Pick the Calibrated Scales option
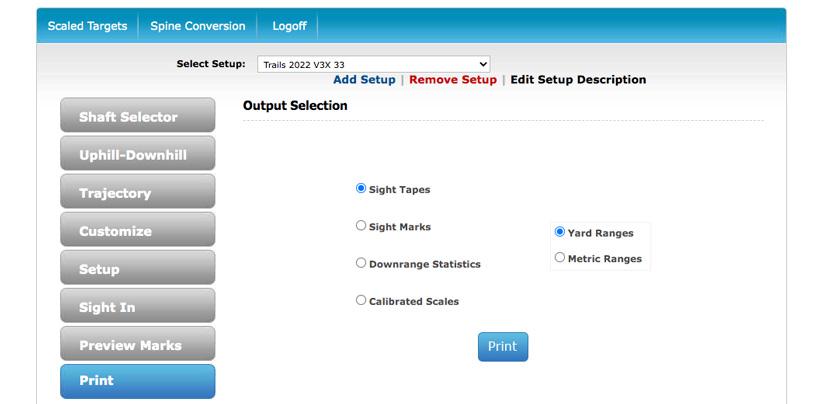This screenshot has height=404, width=820. click(x=361, y=300)
